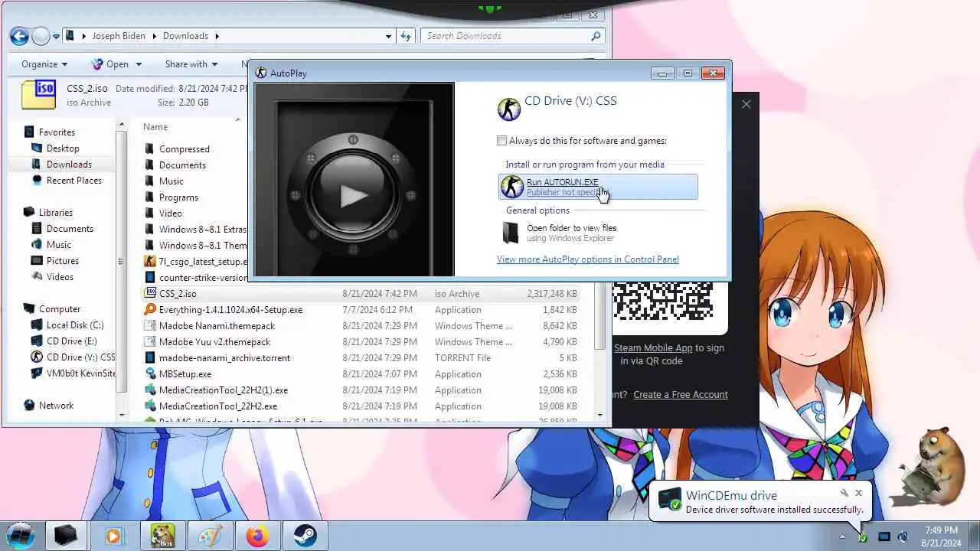Click the network icon in system tray
The height and width of the screenshot is (551, 980).
(884, 536)
